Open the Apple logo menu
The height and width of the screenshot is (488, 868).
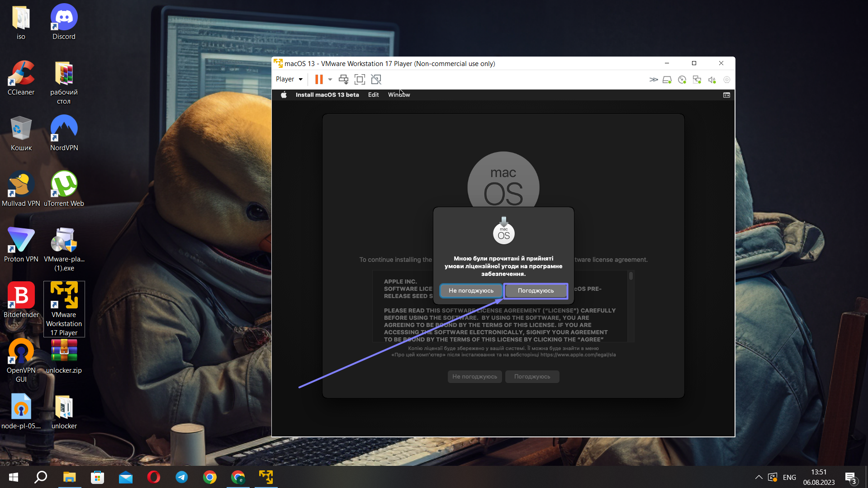284,95
